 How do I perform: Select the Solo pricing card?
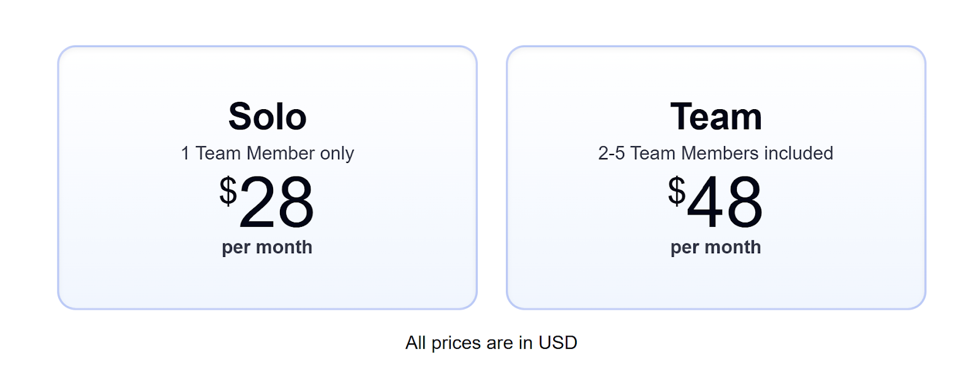click(267, 282)
